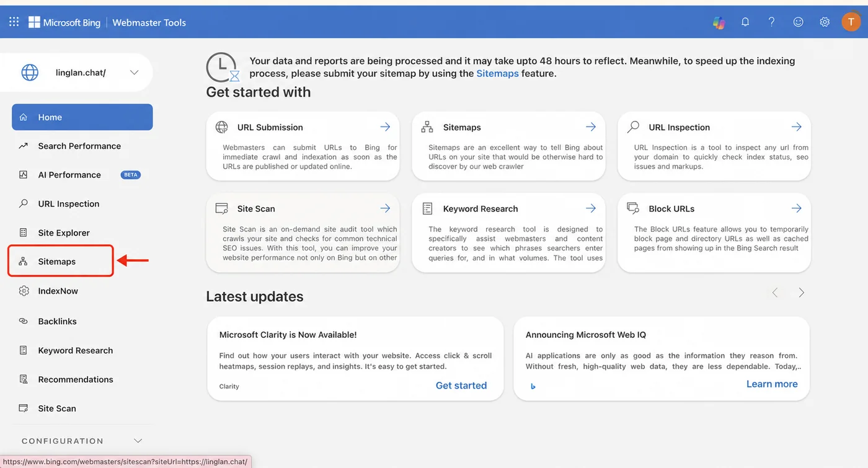868x468 pixels.
Task: Click the Recommendations sidebar icon
Action: (x=23, y=379)
